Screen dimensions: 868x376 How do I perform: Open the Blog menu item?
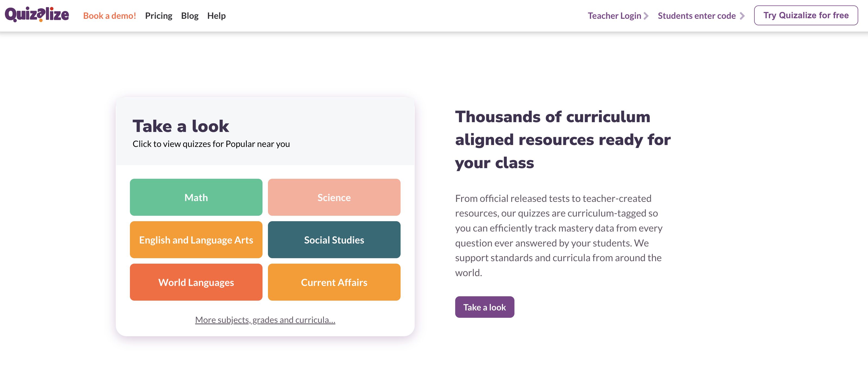[x=190, y=16]
